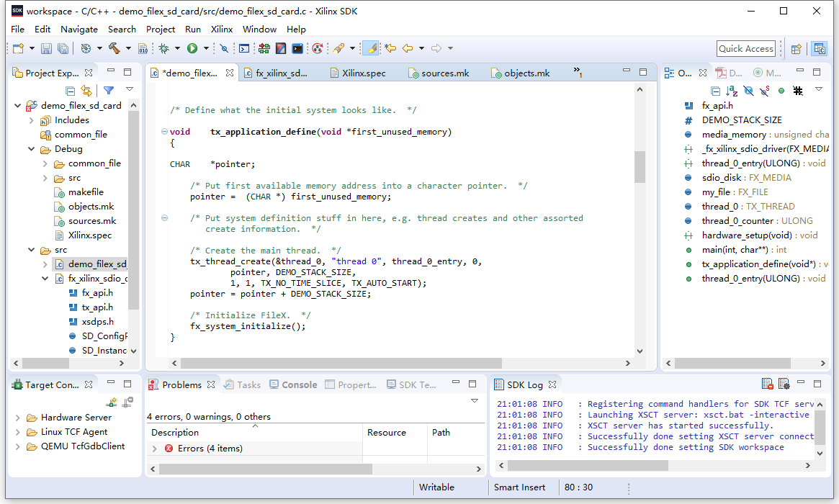Click Project Explorer filter funnel icon

click(109, 91)
